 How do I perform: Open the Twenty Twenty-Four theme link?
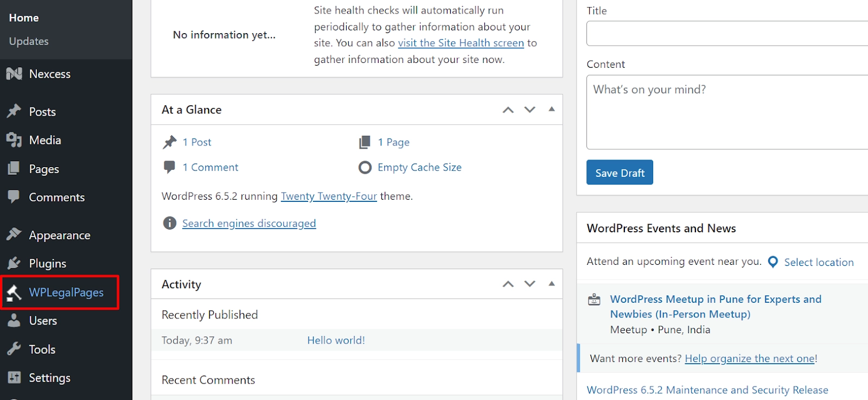pos(329,196)
